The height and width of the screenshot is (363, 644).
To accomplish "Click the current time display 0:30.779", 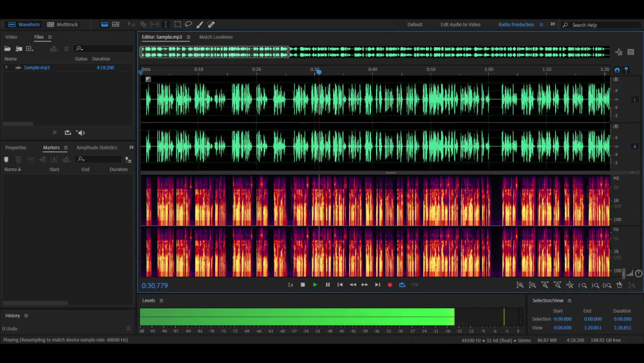I will click(155, 285).
